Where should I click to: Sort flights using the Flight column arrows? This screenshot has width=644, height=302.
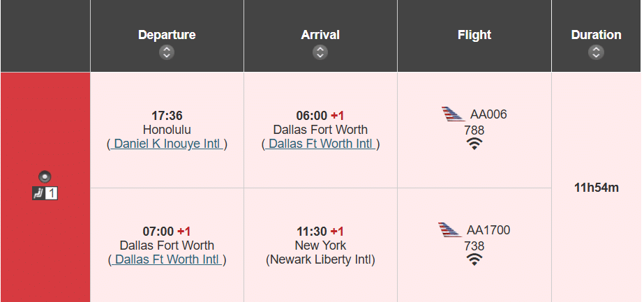coord(474,52)
